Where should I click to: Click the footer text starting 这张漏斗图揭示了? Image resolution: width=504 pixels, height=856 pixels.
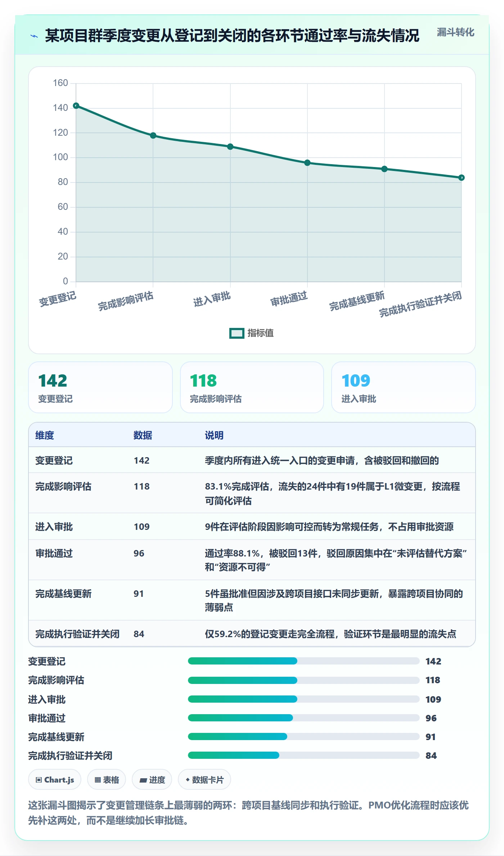coord(248,813)
